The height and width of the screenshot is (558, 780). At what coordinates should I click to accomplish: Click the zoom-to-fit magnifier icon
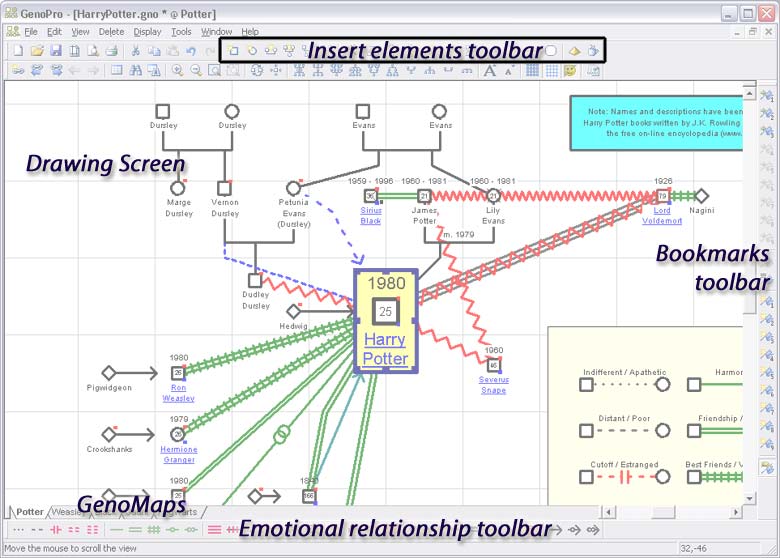tap(214, 71)
